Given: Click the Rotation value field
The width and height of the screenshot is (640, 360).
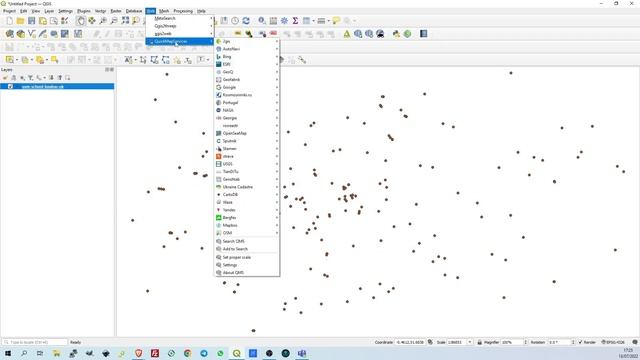Looking at the screenshot, I should [560, 342].
